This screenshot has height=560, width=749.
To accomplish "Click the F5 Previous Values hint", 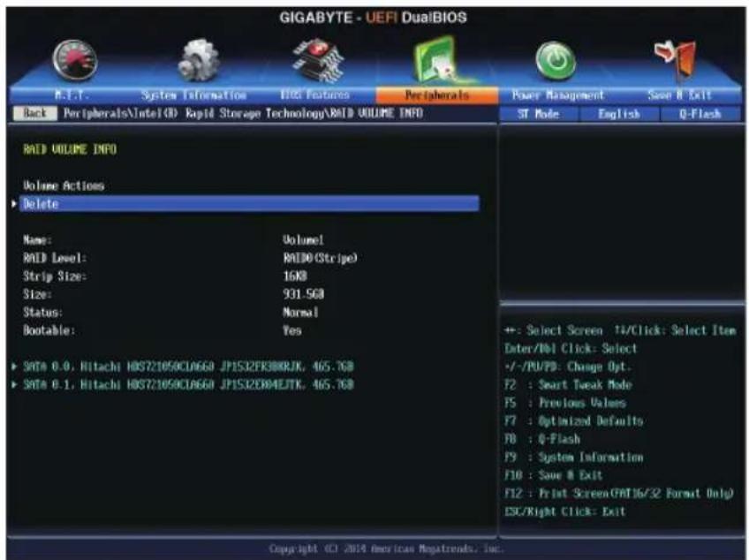I will [x=565, y=403].
